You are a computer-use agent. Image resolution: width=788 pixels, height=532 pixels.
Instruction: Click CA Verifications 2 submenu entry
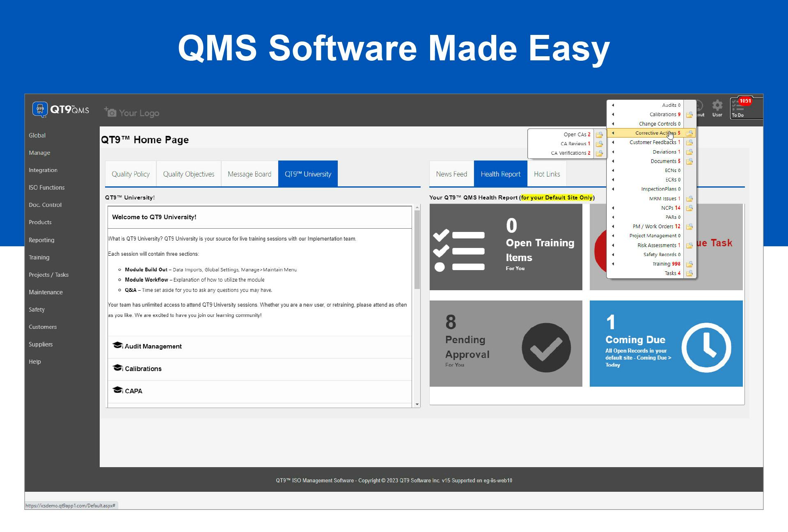(x=570, y=153)
